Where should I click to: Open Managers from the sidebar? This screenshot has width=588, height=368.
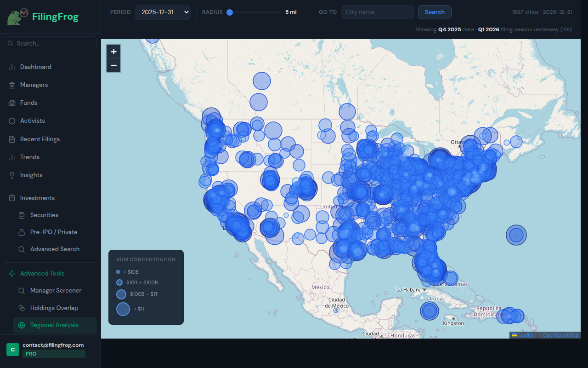(11, 85)
